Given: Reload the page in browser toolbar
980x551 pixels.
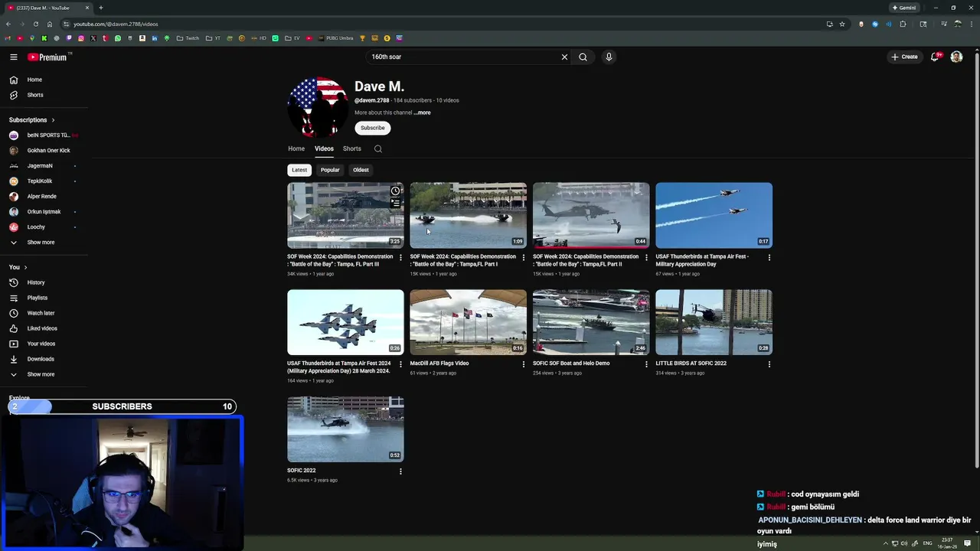Looking at the screenshot, I should [x=35, y=24].
